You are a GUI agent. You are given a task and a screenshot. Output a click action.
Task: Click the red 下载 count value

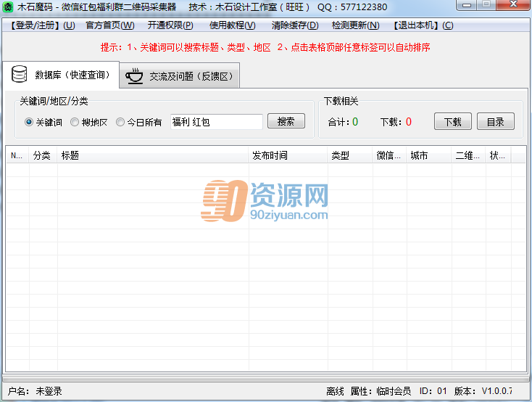point(409,122)
